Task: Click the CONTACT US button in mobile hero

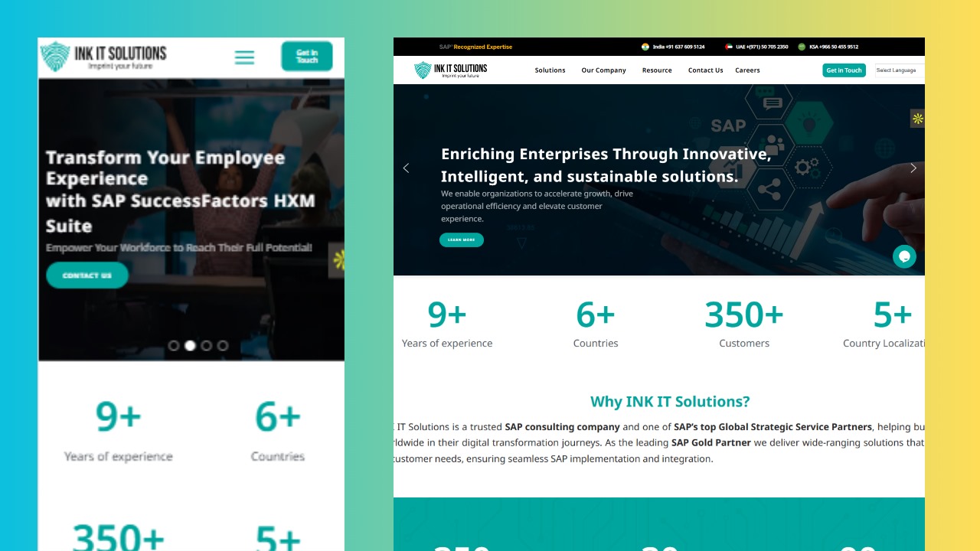Action: click(x=87, y=275)
